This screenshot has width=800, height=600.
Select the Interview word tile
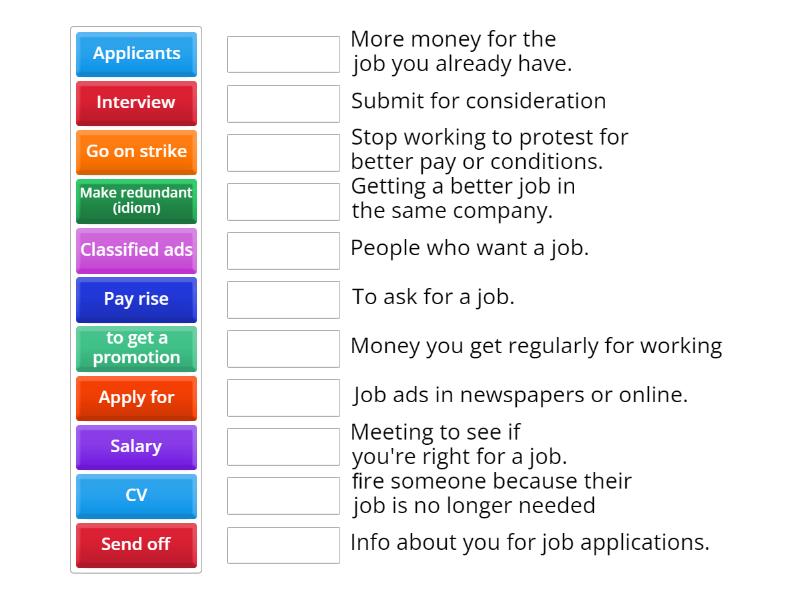[136, 103]
